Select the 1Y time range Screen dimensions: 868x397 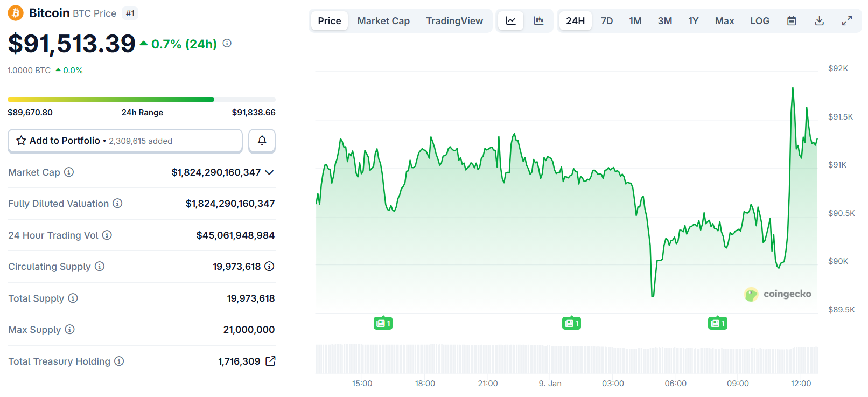click(x=693, y=21)
